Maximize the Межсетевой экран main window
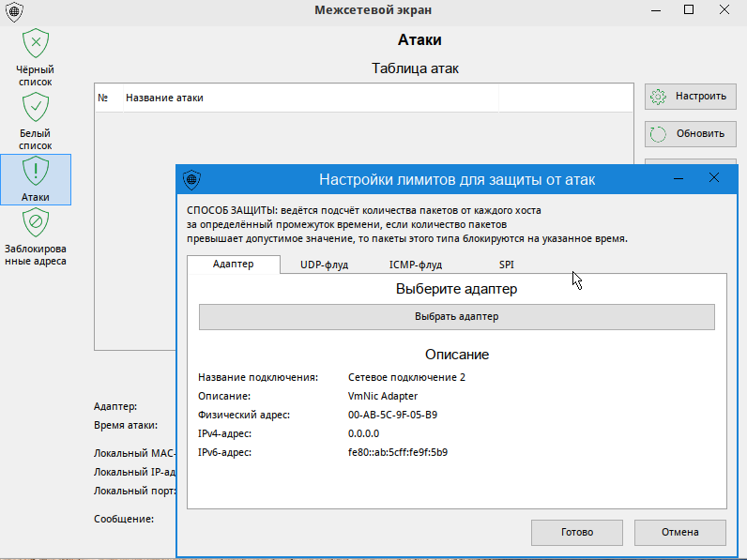The width and height of the screenshot is (747, 560). (x=689, y=10)
